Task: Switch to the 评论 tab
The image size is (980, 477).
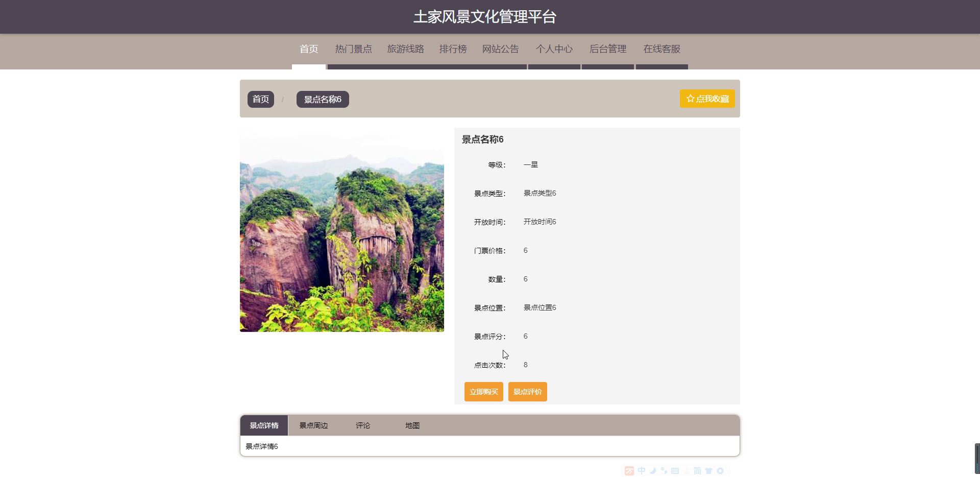Action: point(363,425)
